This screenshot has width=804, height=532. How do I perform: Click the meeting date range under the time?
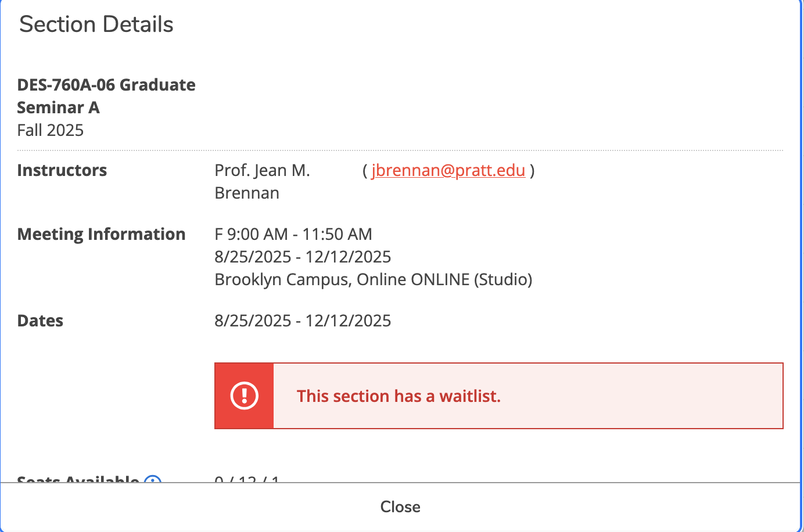[303, 257]
